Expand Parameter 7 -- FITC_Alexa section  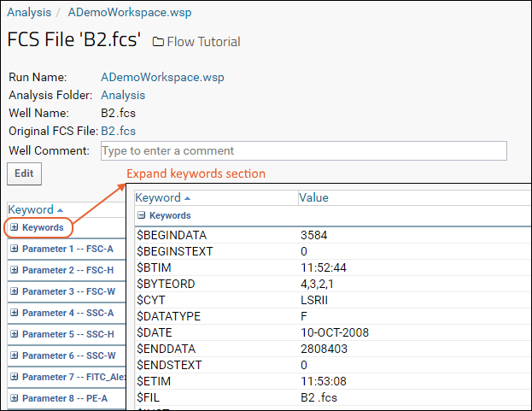click(x=14, y=377)
